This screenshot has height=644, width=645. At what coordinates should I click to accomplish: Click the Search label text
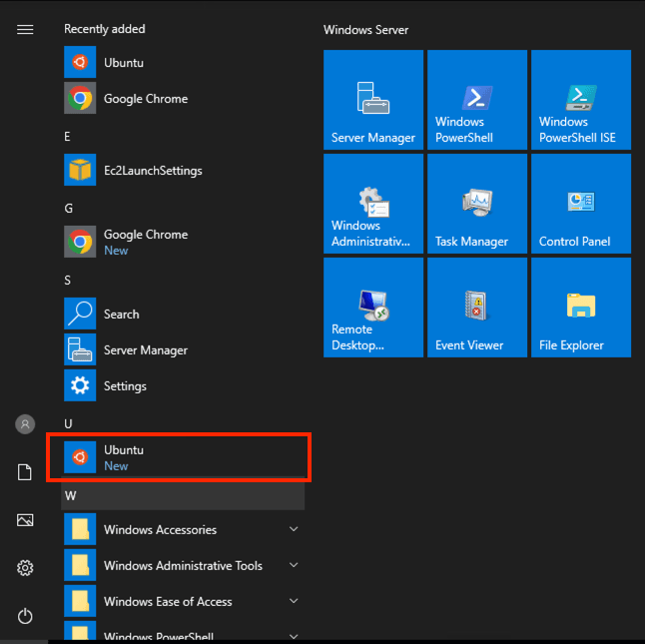(122, 315)
